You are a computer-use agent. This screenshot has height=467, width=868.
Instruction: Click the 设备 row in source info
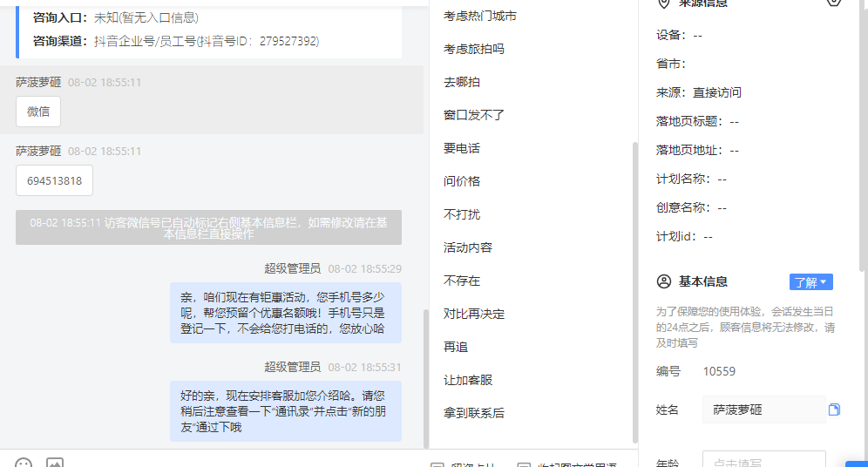coord(679,35)
